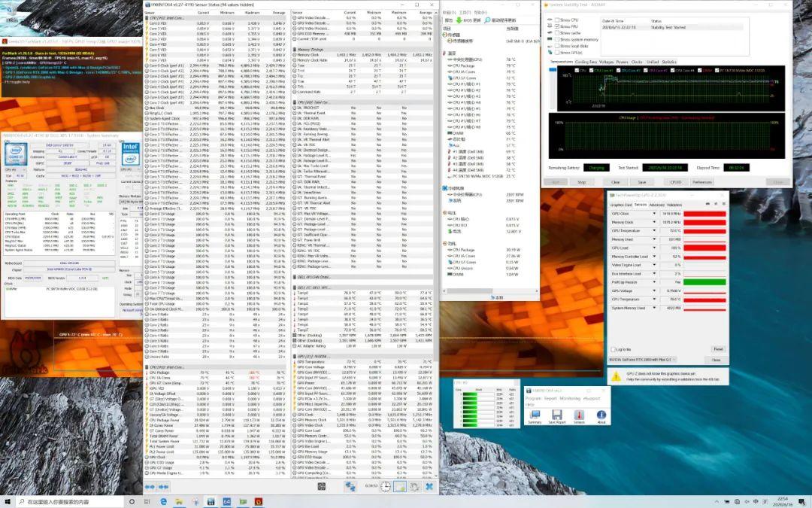Screen dimensions: 812x508
Task: Close sensor window with blue X icon
Action: click(428, 487)
